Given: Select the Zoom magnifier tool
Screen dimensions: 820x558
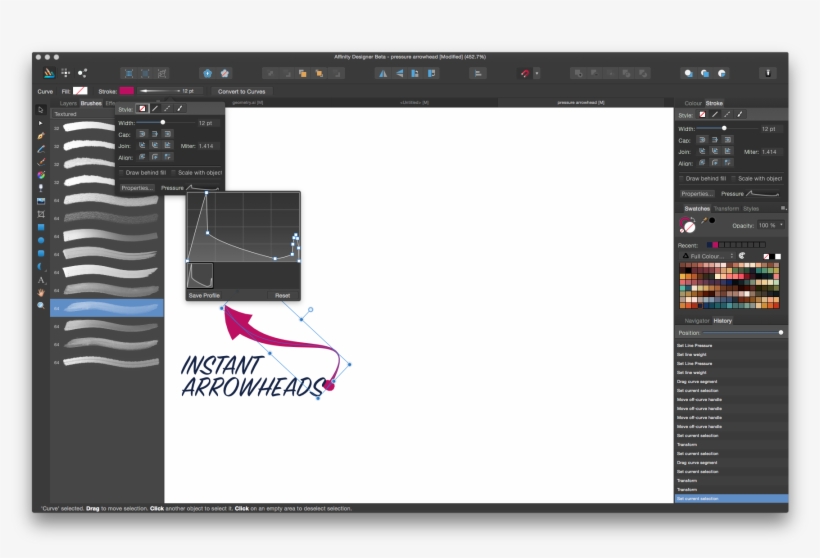Looking at the screenshot, I should point(41,305).
